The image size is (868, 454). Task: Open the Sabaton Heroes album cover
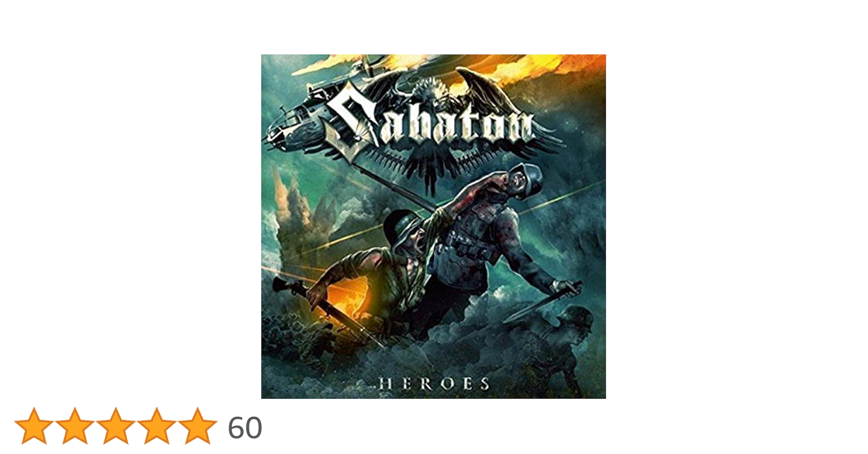[x=434, y=227]
